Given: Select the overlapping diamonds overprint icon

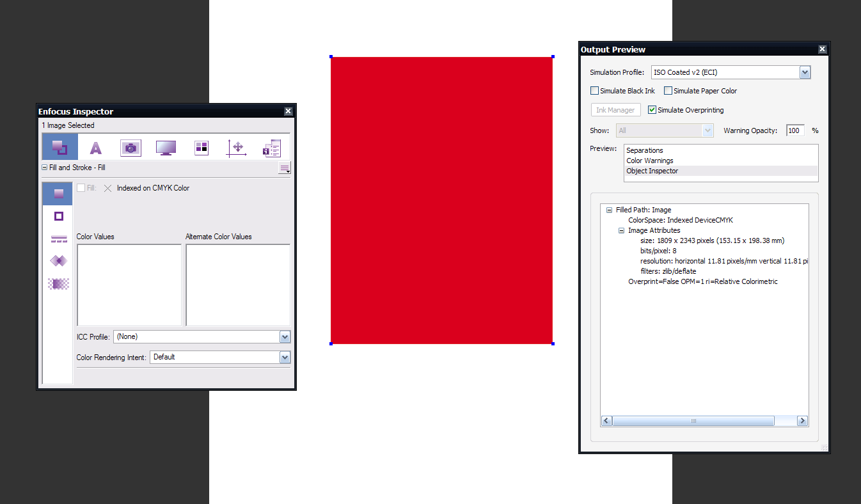Looking at the screenshot, I should 59,261.
